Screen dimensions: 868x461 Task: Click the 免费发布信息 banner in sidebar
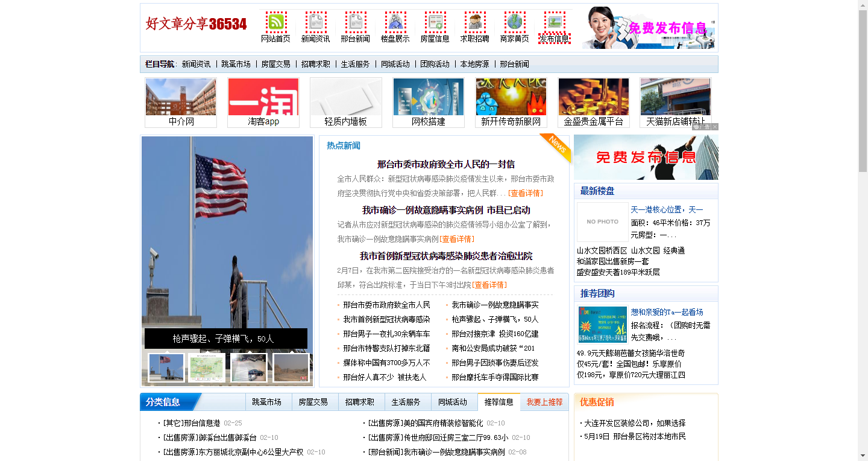tap(646, 157)
